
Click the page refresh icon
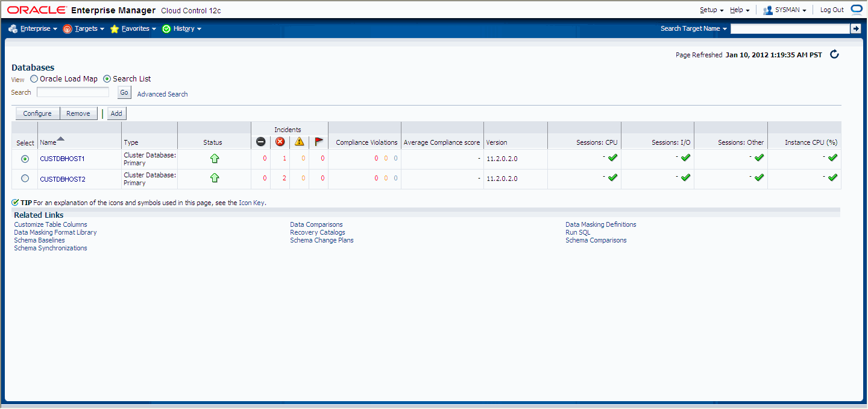tap(835, 54)
